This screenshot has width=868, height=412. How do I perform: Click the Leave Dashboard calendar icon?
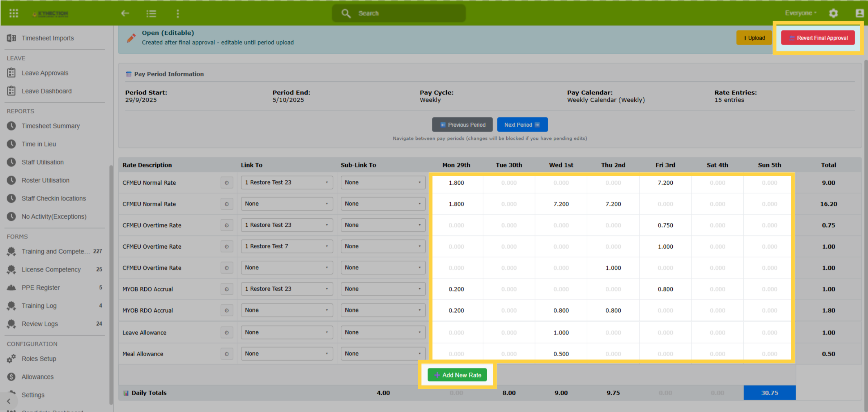click(x=11, y=91)
